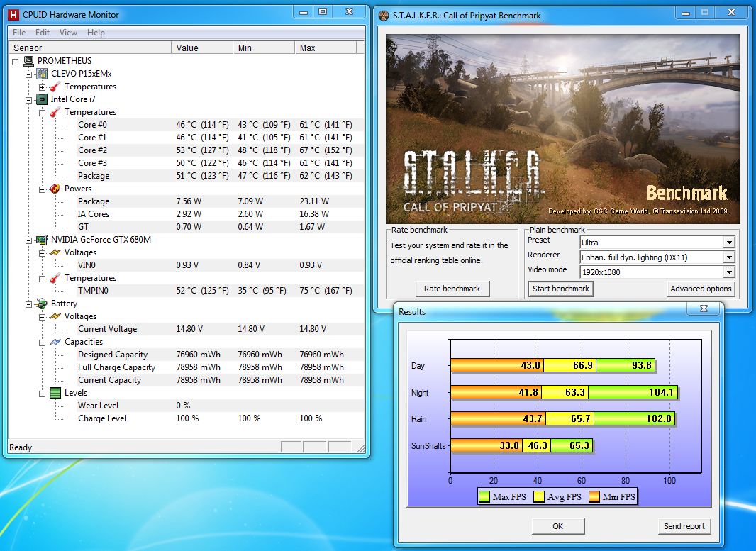Click thermometer icon under CLEVO P15xEMx
756x551 pixels.
[x=55, y=87]
